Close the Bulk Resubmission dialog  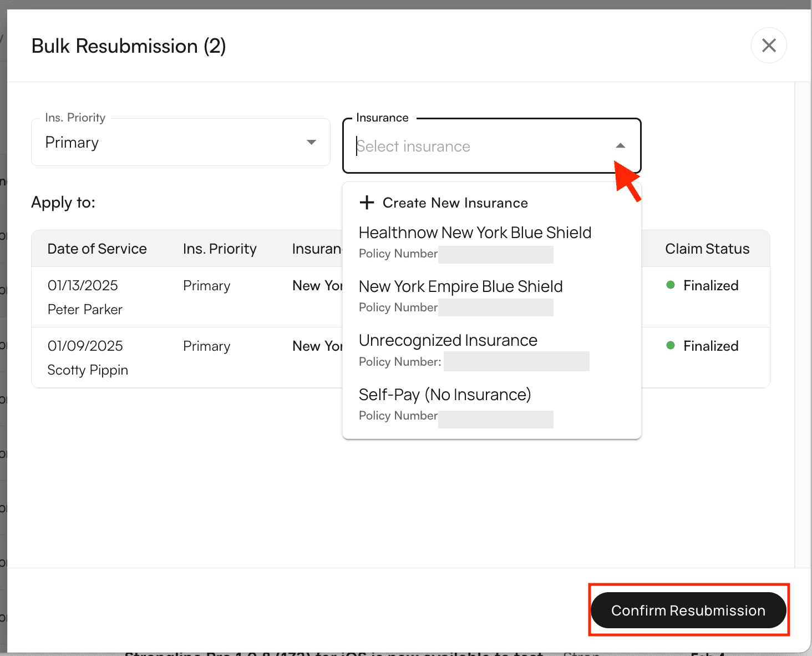pos(769,46)
